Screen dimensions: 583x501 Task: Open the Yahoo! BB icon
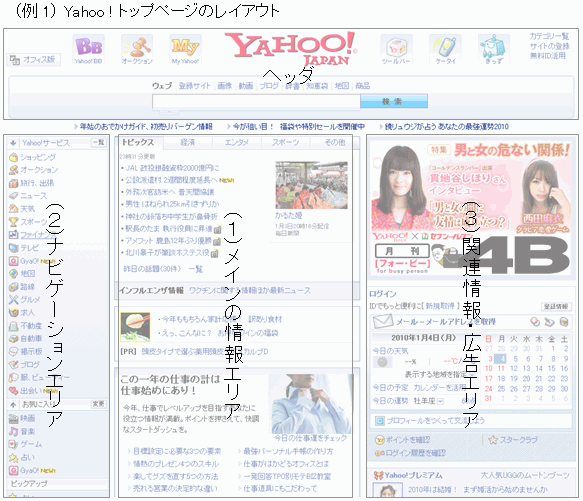click(88, 49)
